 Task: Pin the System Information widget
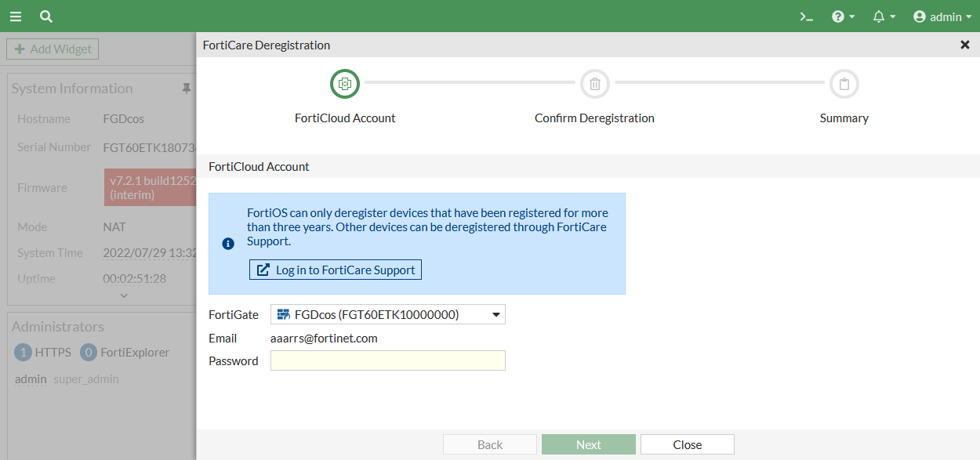coord(187,89)
